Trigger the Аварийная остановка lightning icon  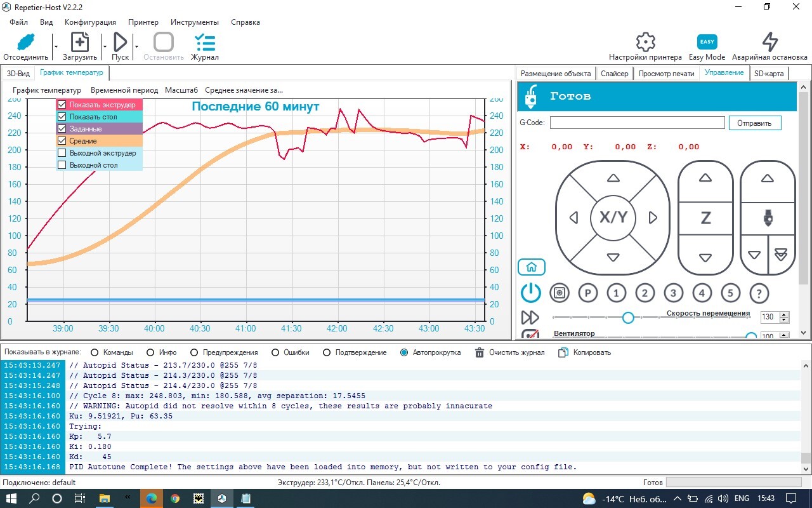tap(769, 42)
